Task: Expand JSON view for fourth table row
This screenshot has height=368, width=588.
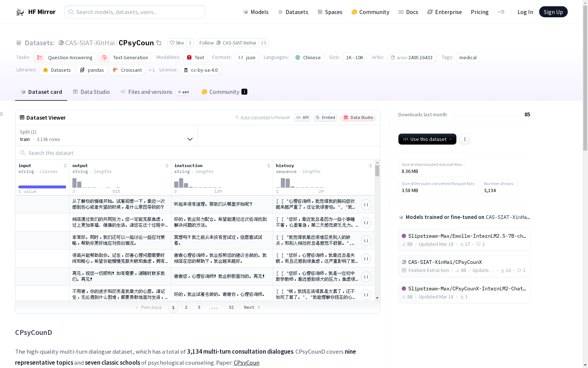Action: [x=366, y=259]
